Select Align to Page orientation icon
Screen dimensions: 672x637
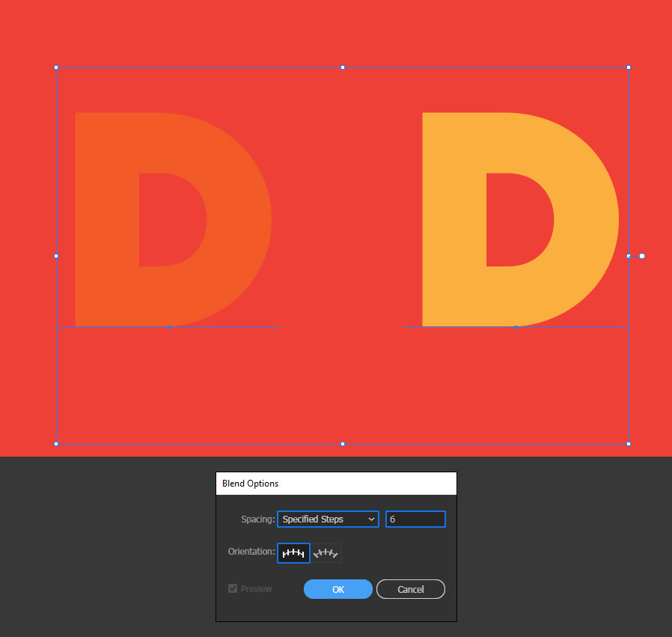pyautogui.click(x=293, y=553)
